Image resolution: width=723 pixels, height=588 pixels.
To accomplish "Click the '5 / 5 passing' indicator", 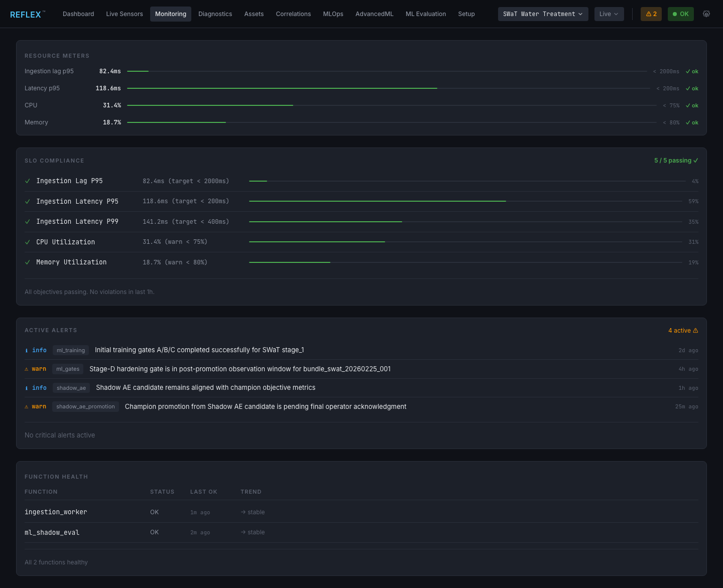I will pyautogui.click(x=676, y=161).
